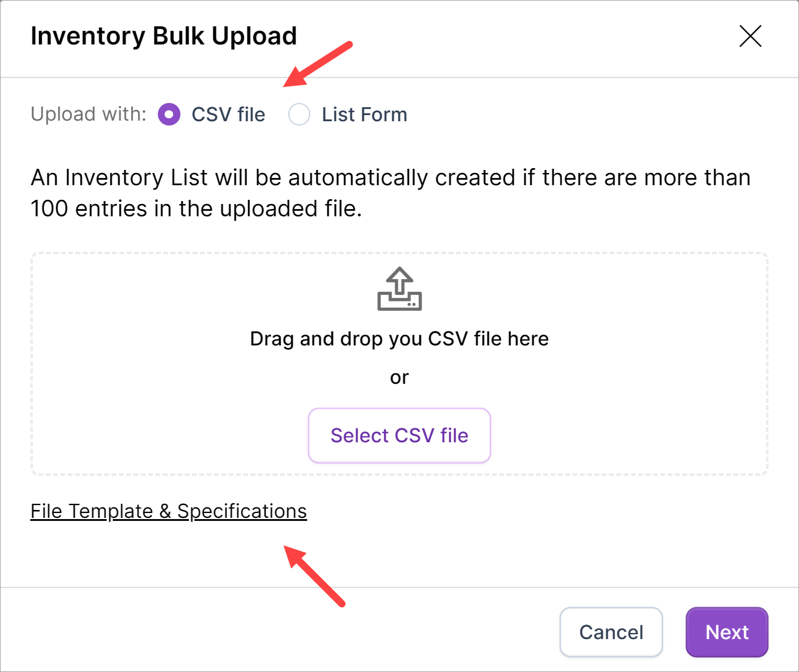
Task: Click the 'CSV file' option label
Action: [x=228, y=115]
